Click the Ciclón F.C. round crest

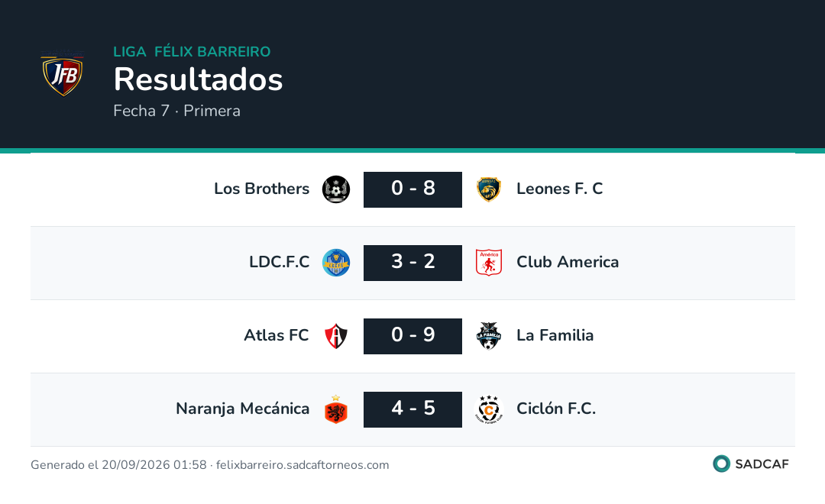pyautogui.click(x=489, y=409)
